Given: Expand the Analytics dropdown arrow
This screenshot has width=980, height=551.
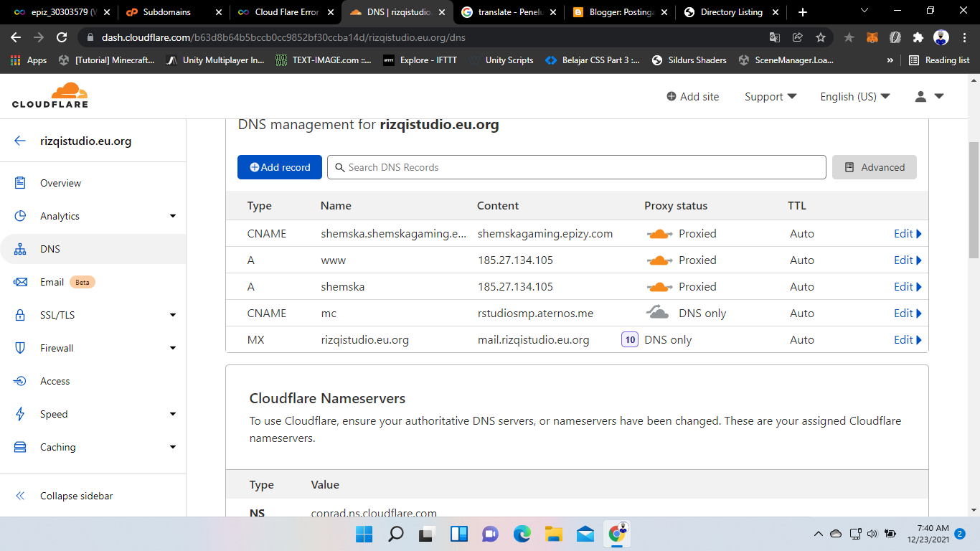Looking at the screenshot, I should click(173, 216).
